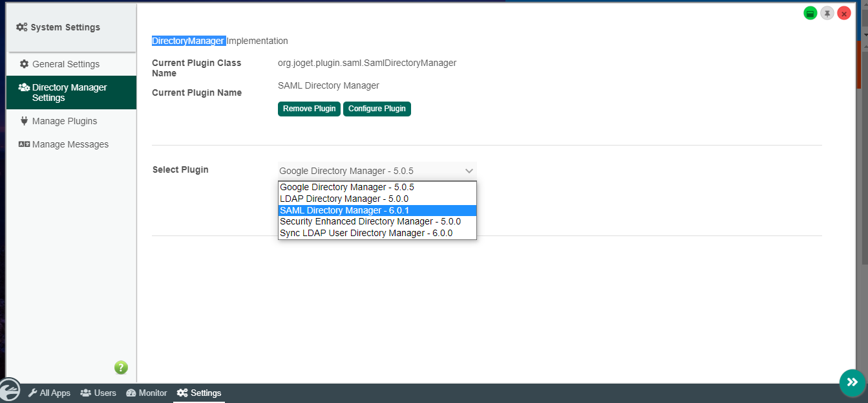The width and height of the screenshot is (868, 403).
Task: Click the green help question mark icon
Action: [121, 367]
